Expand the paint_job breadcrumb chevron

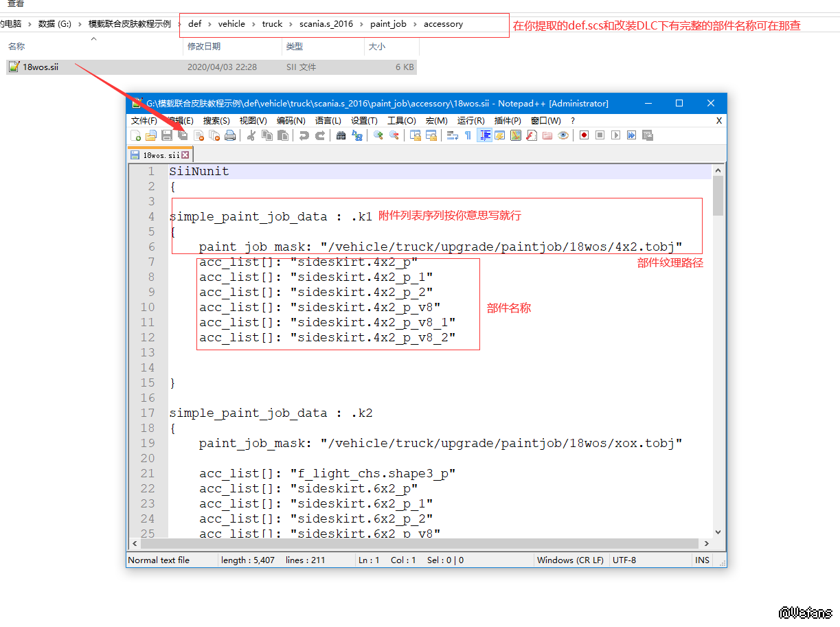415,24
